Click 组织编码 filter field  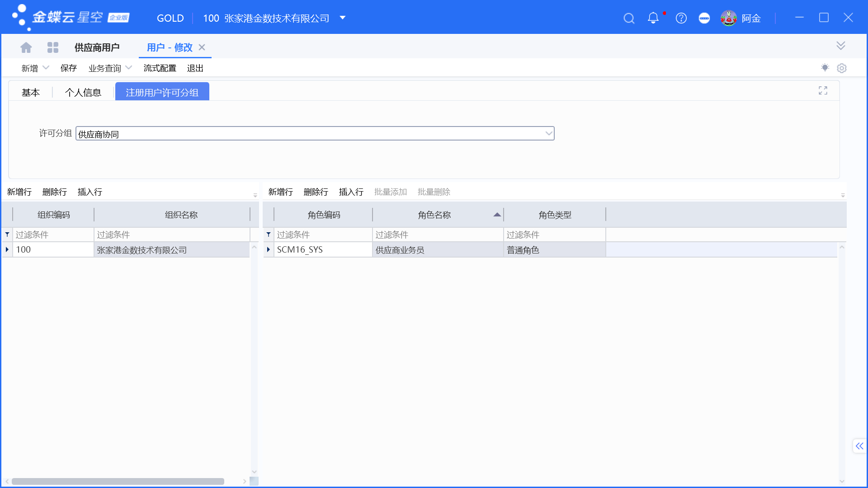[53, 235]
